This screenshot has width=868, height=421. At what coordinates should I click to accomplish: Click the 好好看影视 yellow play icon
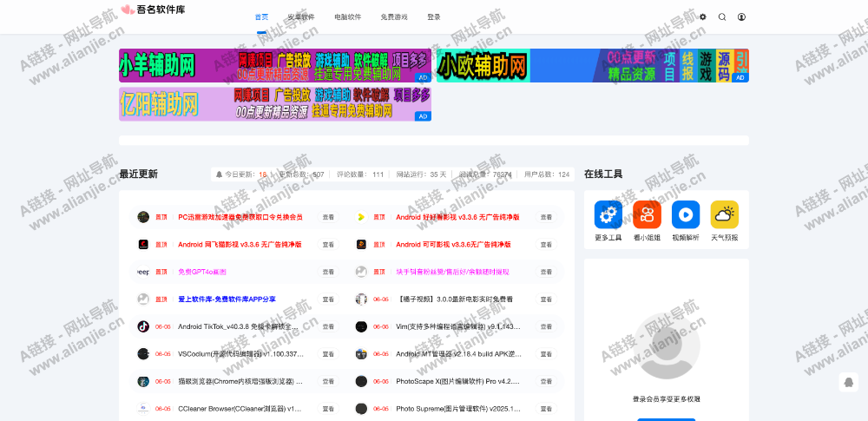pyautogui.click(x=361, y=217)
